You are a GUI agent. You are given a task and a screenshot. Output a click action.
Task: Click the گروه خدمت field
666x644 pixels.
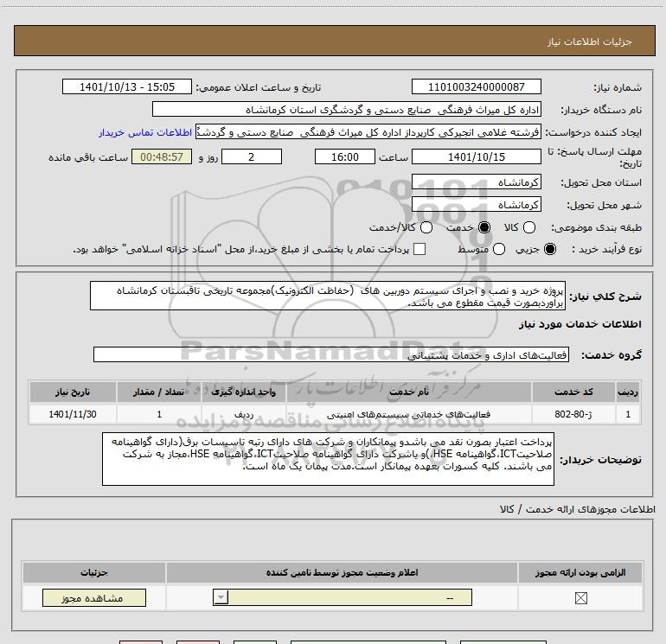[x=331, y=354]
